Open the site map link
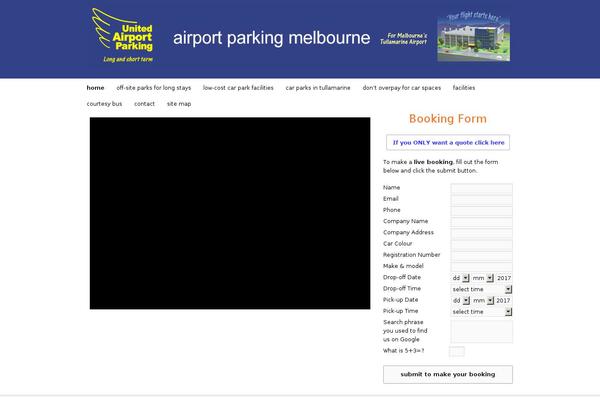This screenshot has width=600, height=400. [179, 104]
